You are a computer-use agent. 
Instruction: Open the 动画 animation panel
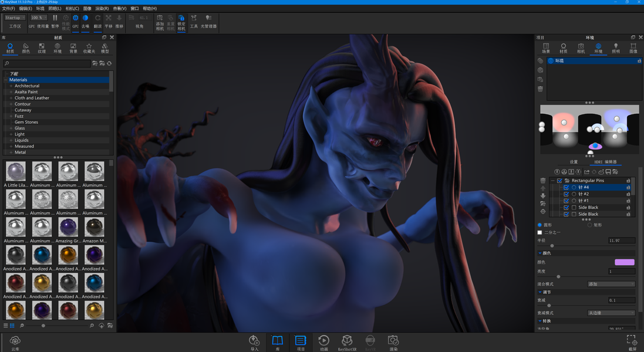click(323, 343)
